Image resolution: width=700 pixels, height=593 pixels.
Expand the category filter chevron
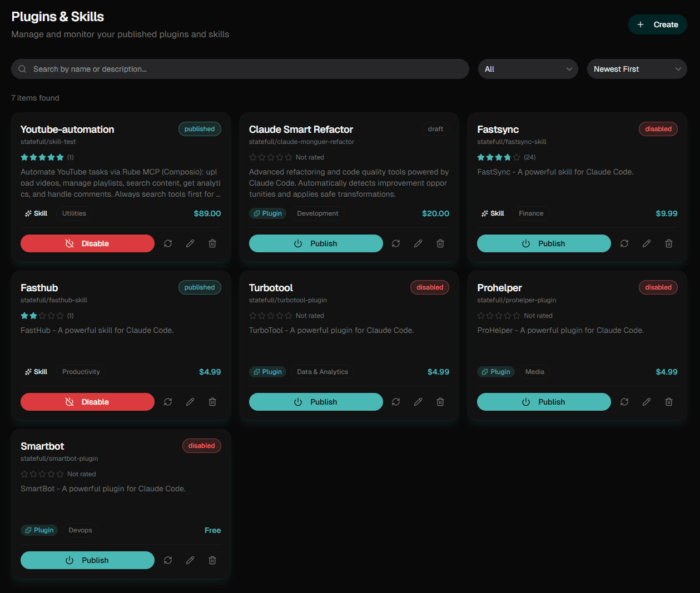pyautogui.click(x=569, y=69)
